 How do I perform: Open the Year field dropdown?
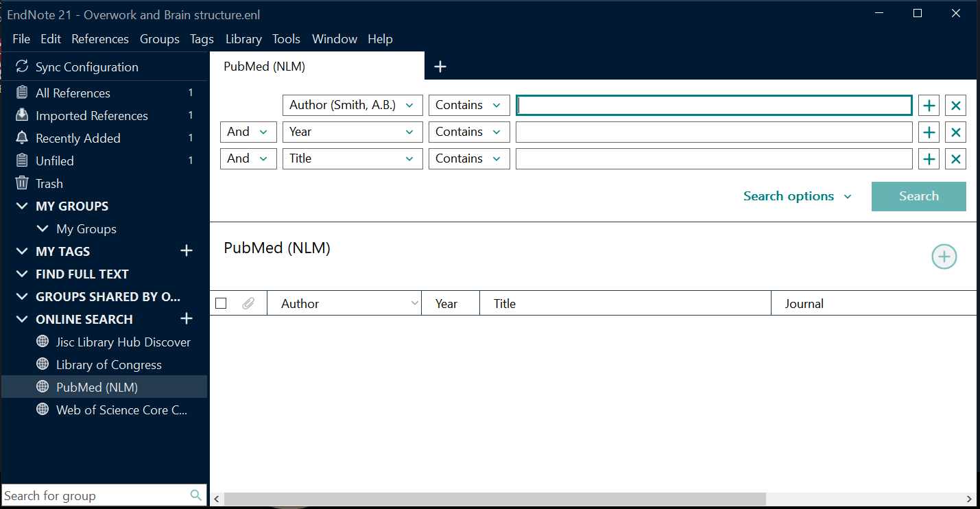click(x=352, y=132)
